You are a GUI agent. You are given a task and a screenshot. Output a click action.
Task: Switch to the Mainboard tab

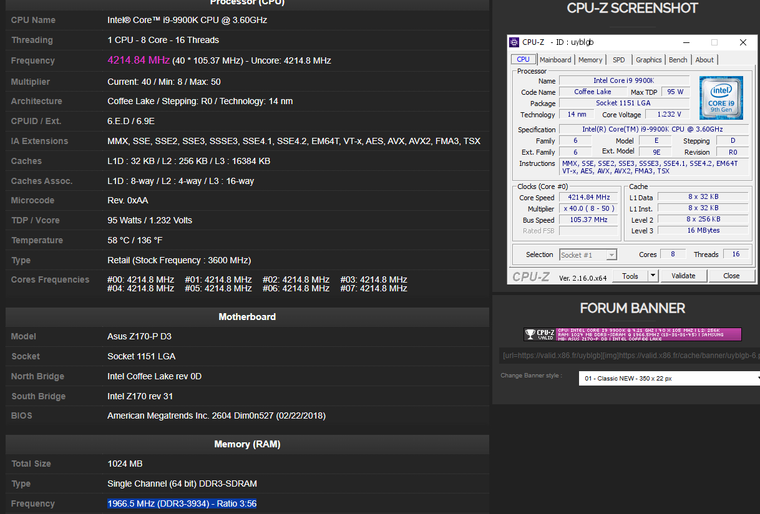555,60
